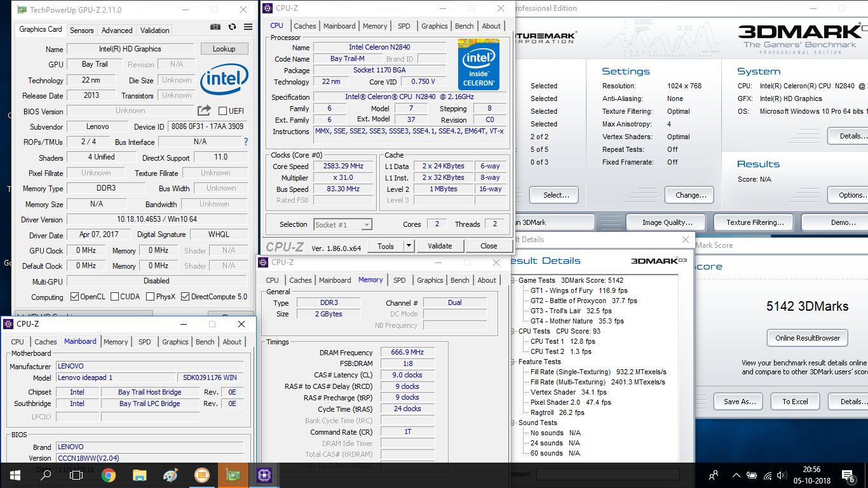
Task: Open Bench tab in CPU-Z Mainboard window
Action: tap(205, 342)
